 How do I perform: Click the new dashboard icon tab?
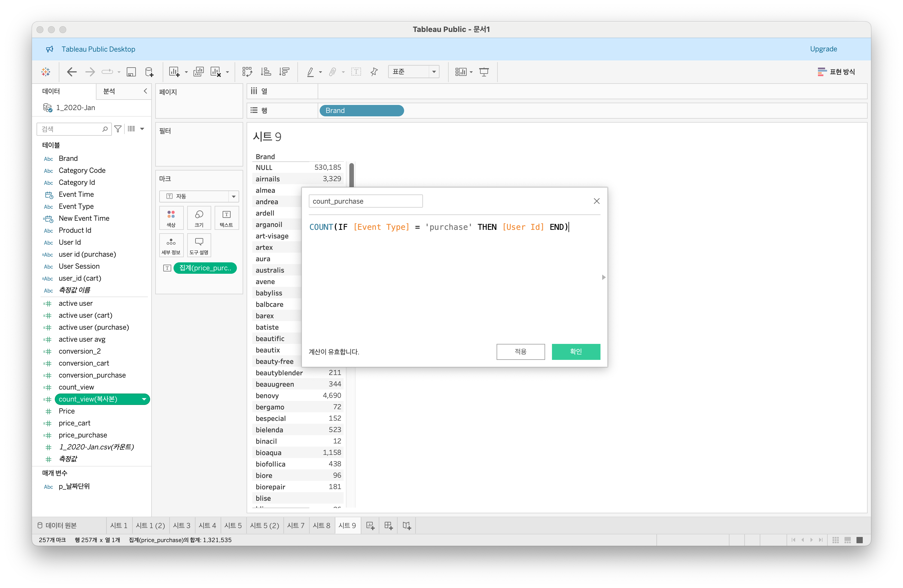tap(388, 526)
